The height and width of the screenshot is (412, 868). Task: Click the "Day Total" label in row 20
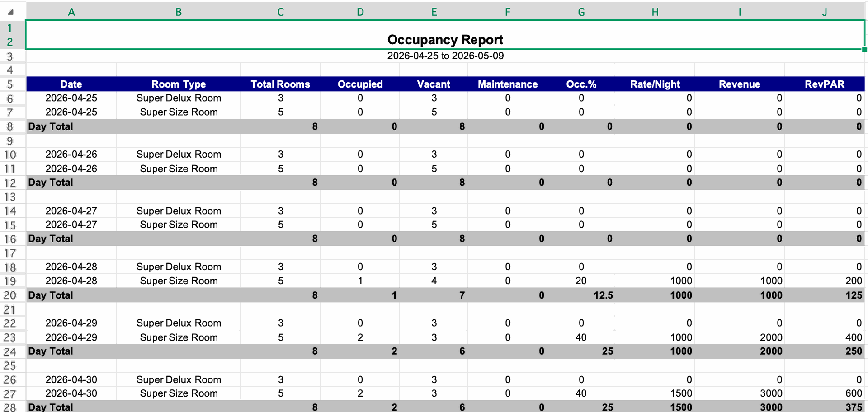(51, 295)
